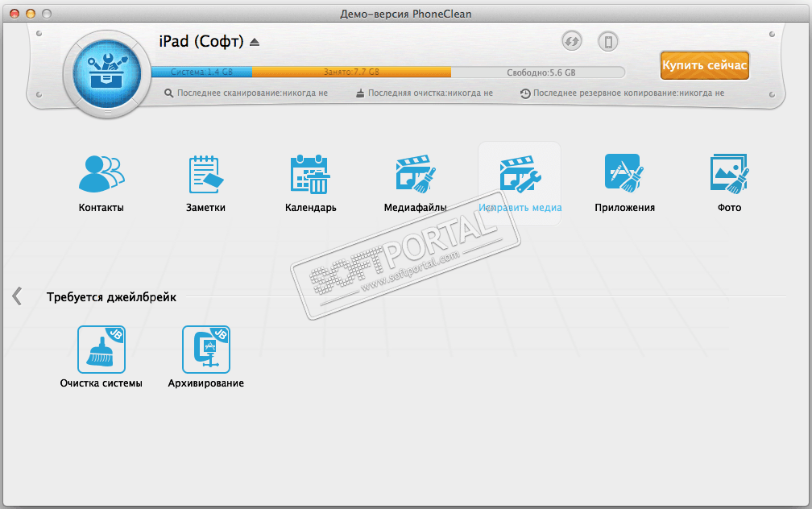Click the blue Система 1.4 GB segment

[x=202, y=72]
